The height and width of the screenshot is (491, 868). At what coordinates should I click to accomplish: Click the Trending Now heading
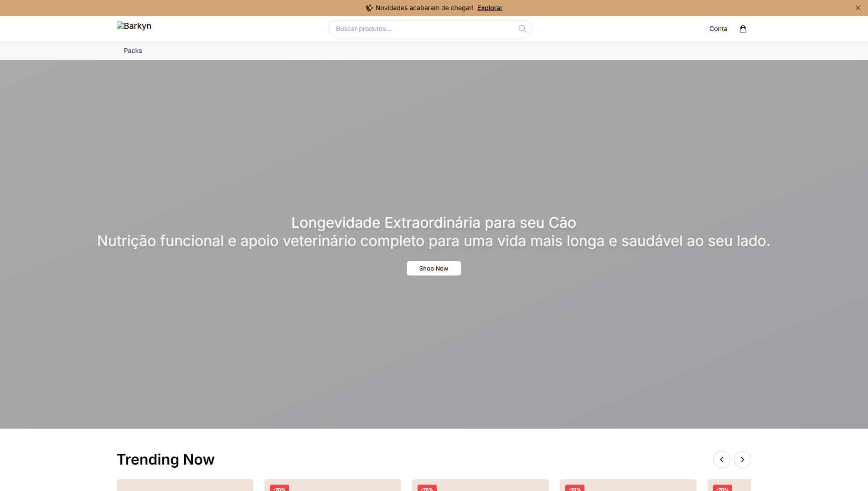pos(165,460)
